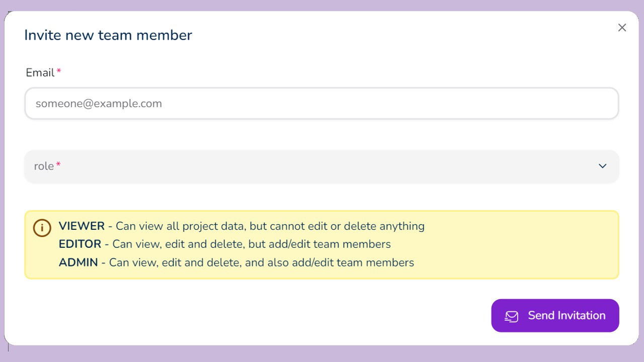Click the envelope icon on Send Invitation
The height and width of the screenshot is (362, 644).
click(511, 316)
